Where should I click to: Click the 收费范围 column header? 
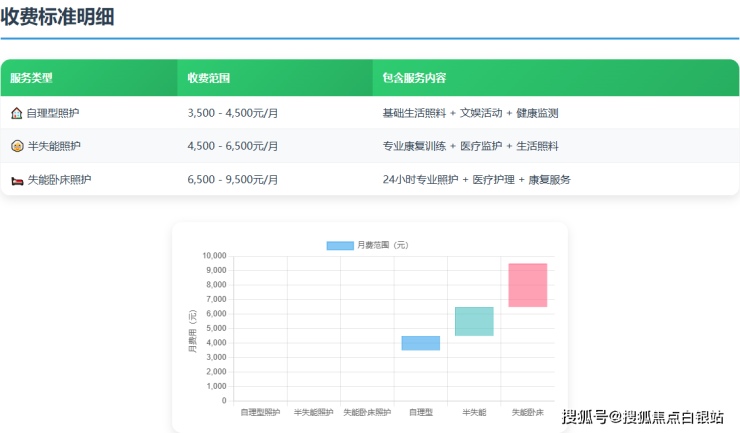tap(209, 78)
